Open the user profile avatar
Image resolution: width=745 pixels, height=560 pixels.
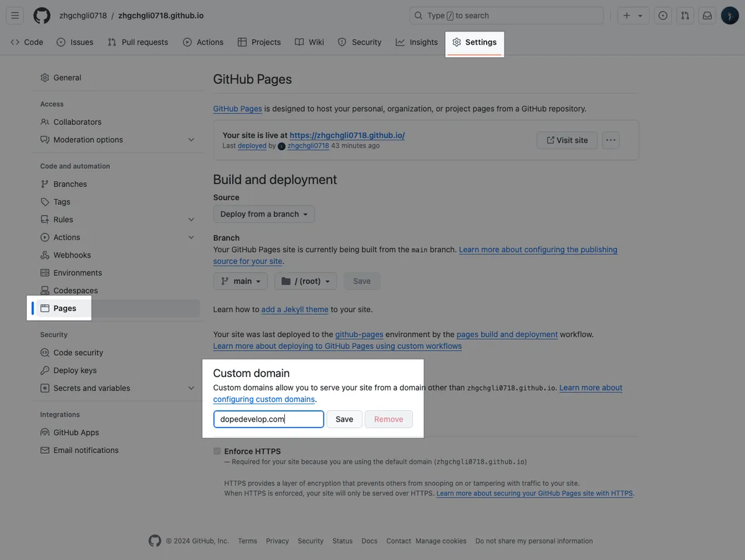tap(729, 16)
